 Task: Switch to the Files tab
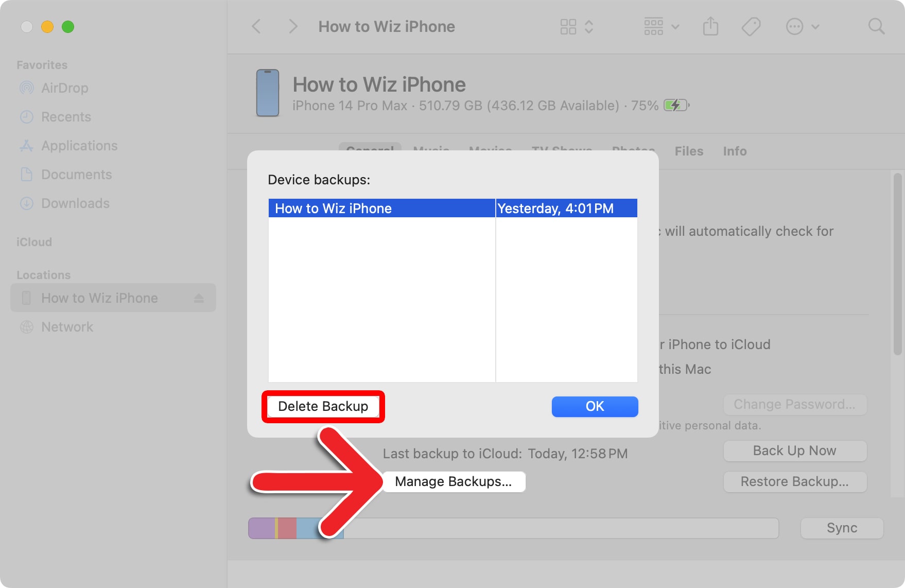(x=689, y=151)
